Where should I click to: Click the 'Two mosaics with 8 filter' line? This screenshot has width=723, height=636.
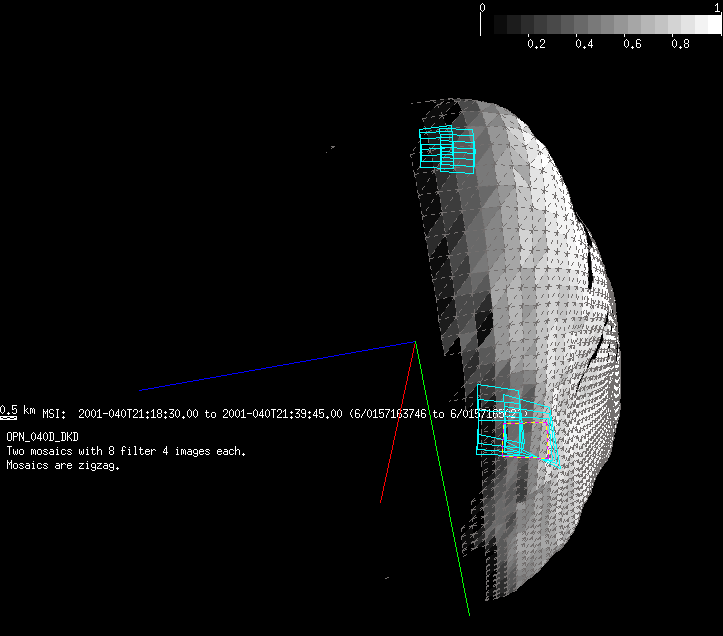125,451
